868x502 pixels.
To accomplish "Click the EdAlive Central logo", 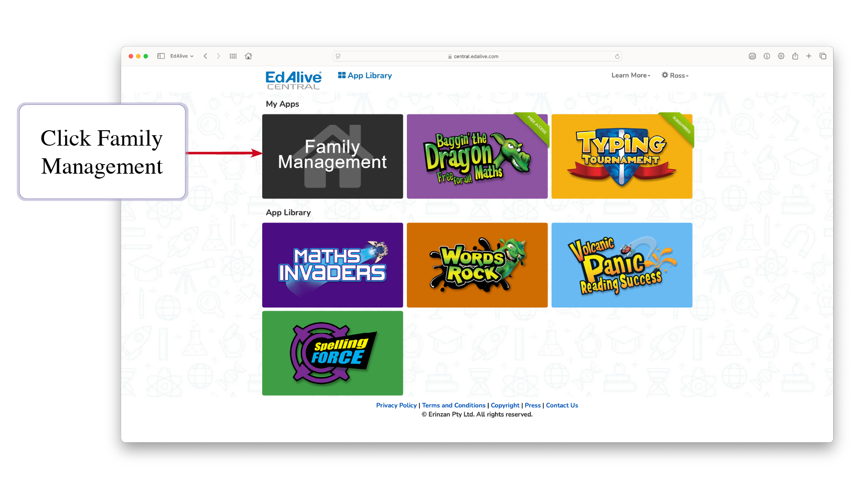I will [x=293, y=80].
